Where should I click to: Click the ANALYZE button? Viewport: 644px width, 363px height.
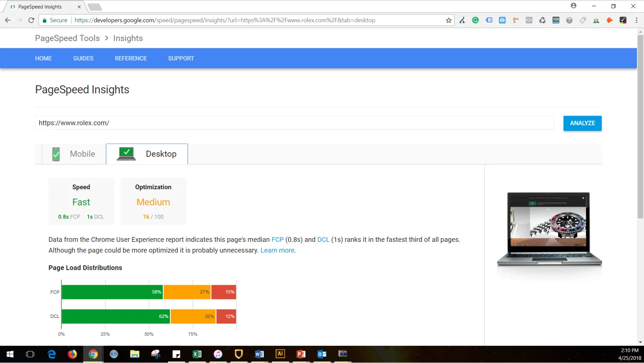tap(582, 123)
